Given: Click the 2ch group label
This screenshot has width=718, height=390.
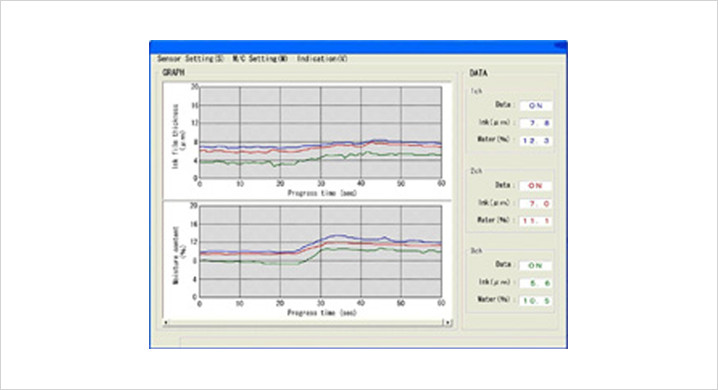Looking at the screenshot, I should coord(476,171).
